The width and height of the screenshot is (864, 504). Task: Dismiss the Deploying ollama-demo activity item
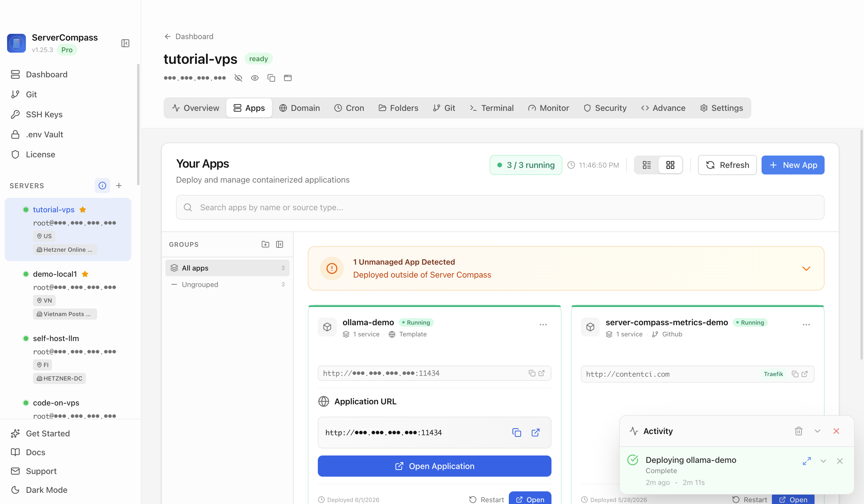coord(840,461)
